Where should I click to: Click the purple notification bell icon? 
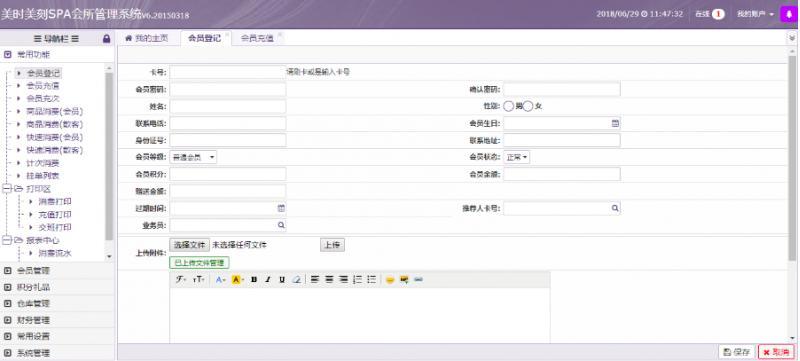tap(789, 14)
